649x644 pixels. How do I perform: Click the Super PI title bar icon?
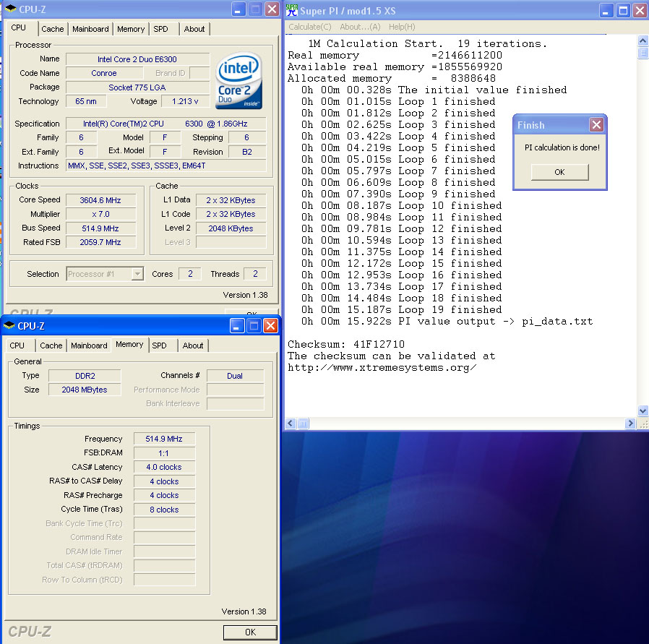[x=292, y=10]
